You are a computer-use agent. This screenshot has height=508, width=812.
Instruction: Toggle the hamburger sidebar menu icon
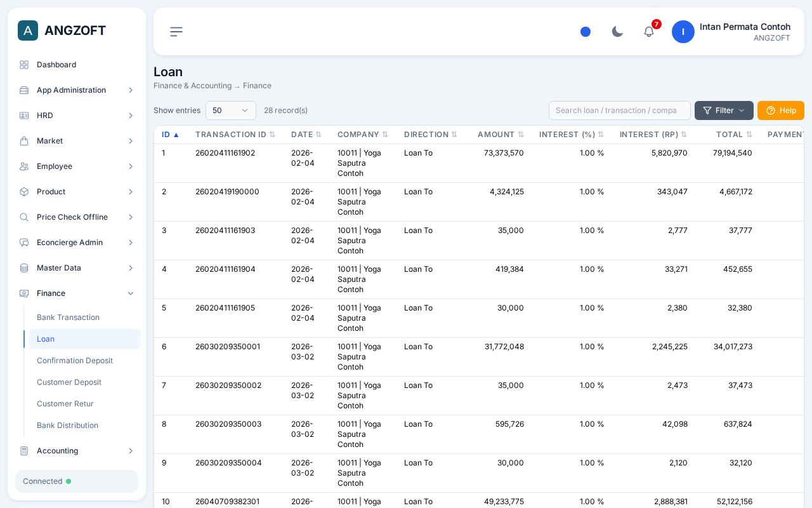(176, 32)
